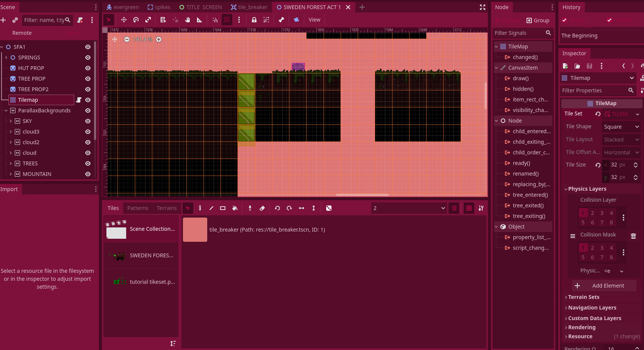Switch to the Patterns tab

point(138,208)
